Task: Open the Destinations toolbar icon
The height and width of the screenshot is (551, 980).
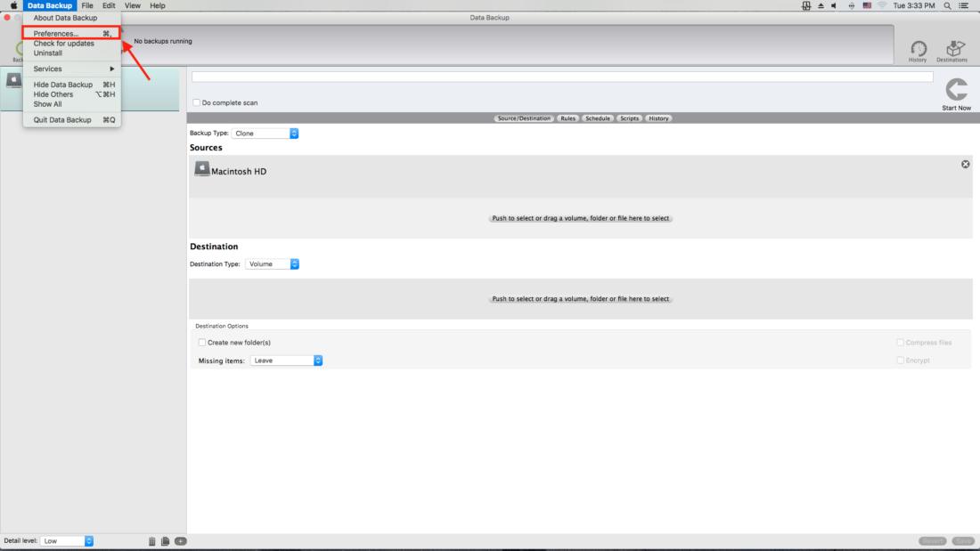Action: click(x=951, y=49)
